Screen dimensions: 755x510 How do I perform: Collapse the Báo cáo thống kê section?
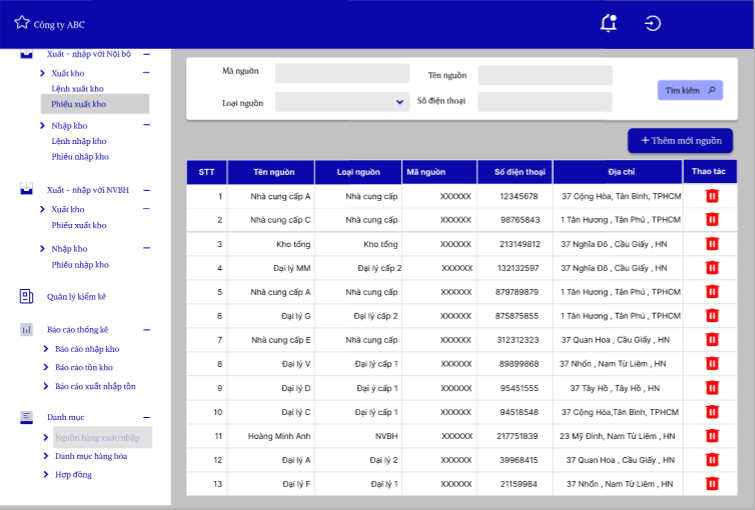coord(147,330)
